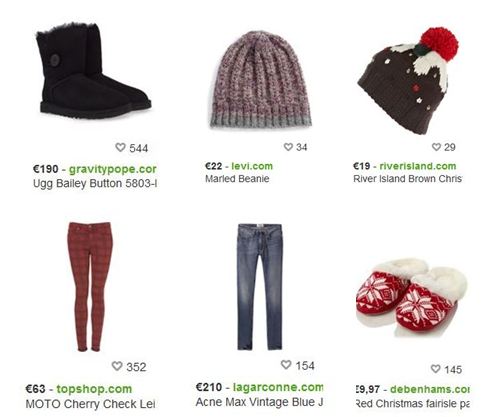Tap heart for Acne Max Vintage jeans
Viewport: 486px width, 417px height.
(x=286, y=364)
